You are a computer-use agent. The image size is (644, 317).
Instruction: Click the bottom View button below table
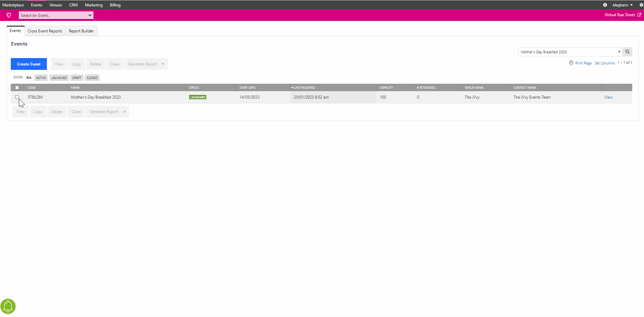point(21,112)
